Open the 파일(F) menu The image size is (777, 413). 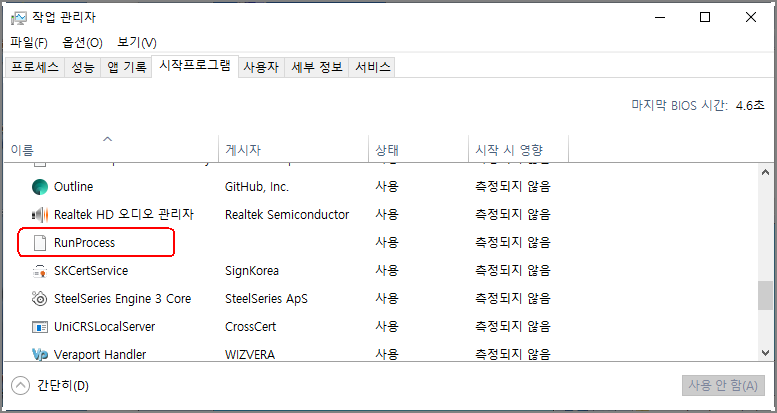pyautogui.click(x=29, y=43)
